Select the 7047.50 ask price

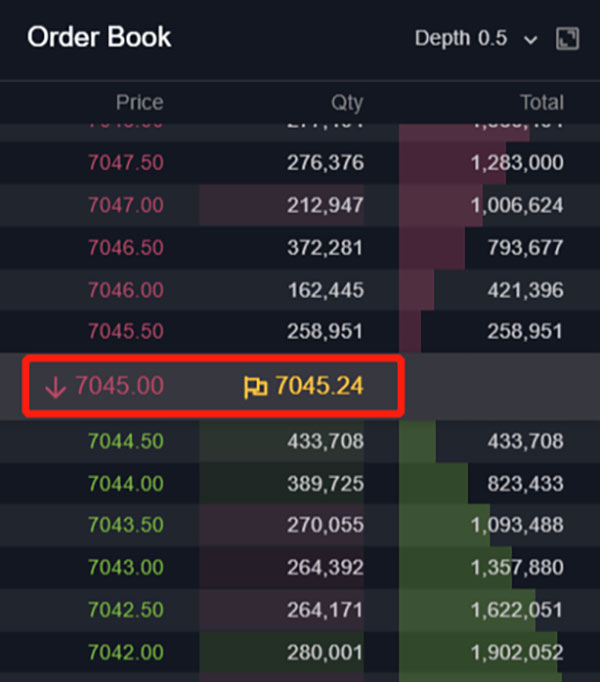pos(125,162)
